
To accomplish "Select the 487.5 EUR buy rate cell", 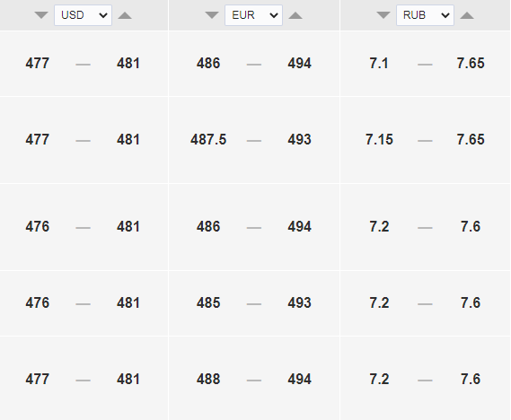I will 208,140.
